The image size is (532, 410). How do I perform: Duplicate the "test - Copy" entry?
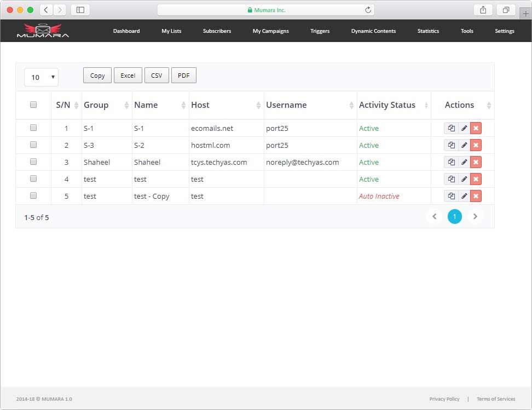click(x=451, y=195)
